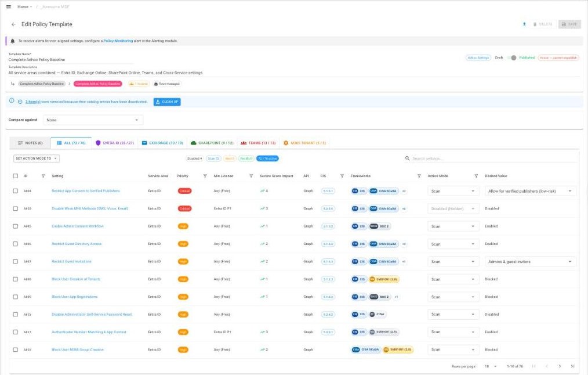588x375 pixels.
Task: Open the Policy Monitoring link
Action: tap(118, 41)
